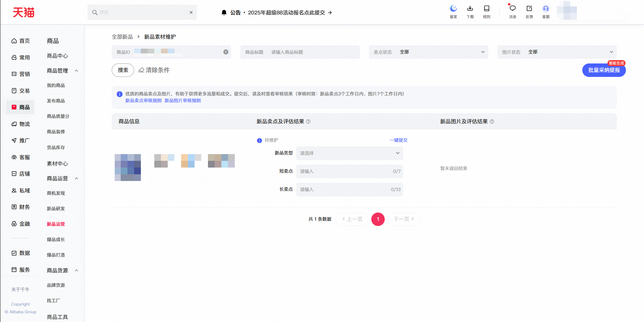Click the 客服 icon in left sidebar

click(14, 157)
